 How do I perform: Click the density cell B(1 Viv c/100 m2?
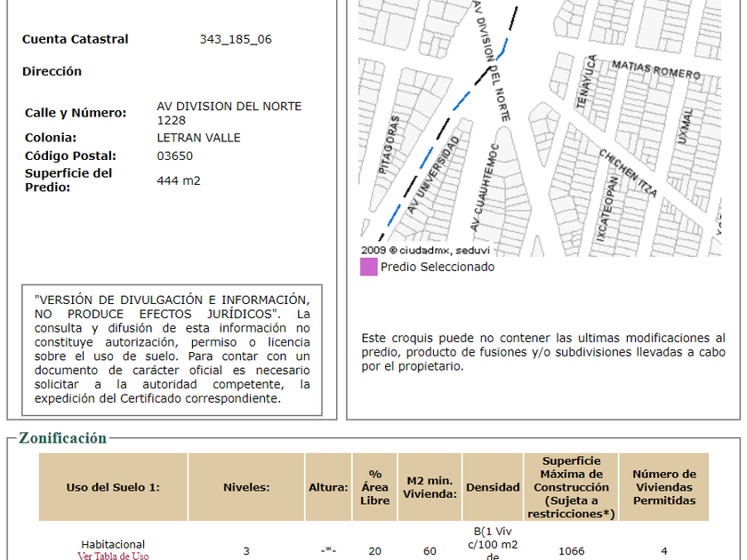[x=493, y=543]
